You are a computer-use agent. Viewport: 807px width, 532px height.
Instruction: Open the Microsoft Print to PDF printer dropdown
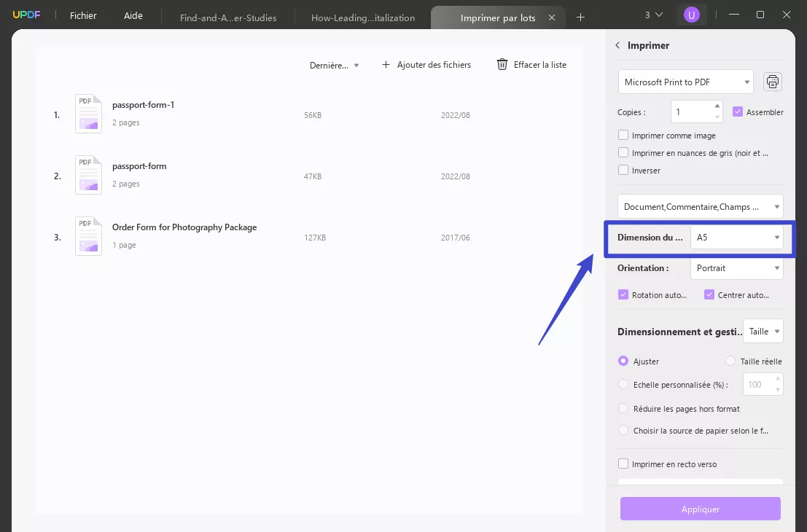pos(685,82)
